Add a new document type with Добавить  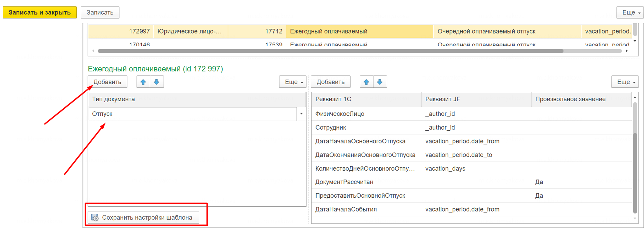107,82
